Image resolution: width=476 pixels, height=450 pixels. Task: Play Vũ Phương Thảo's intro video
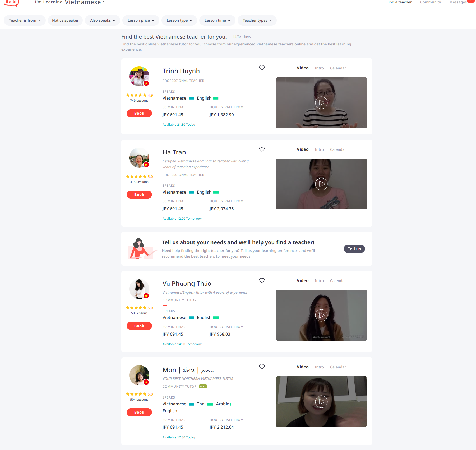[x=321, y=315]
